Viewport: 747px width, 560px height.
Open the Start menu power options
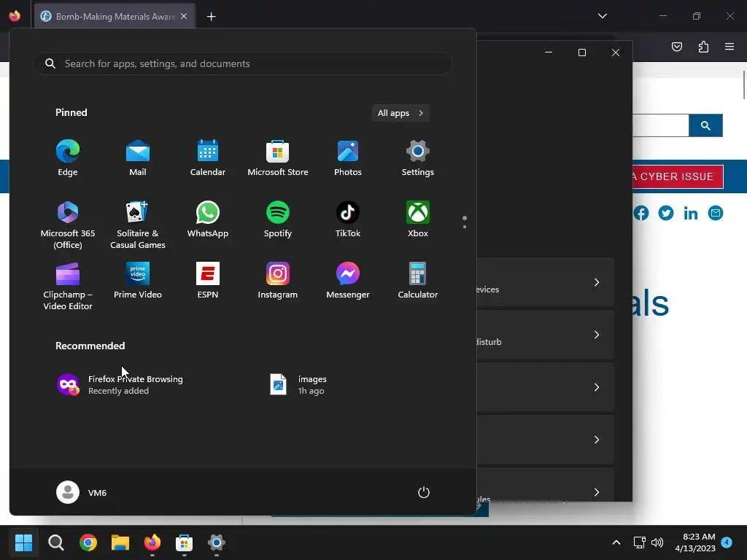pyautogui.click(x=424, y=492)
